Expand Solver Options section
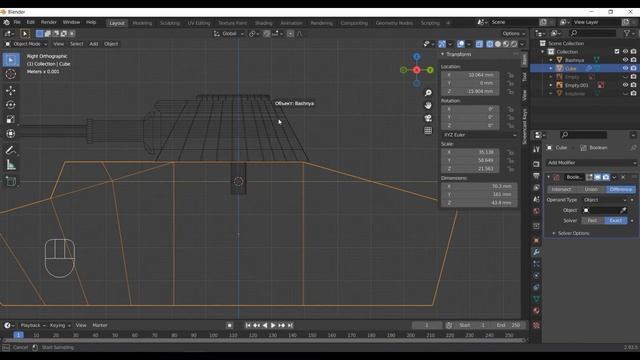 (571, 233)
